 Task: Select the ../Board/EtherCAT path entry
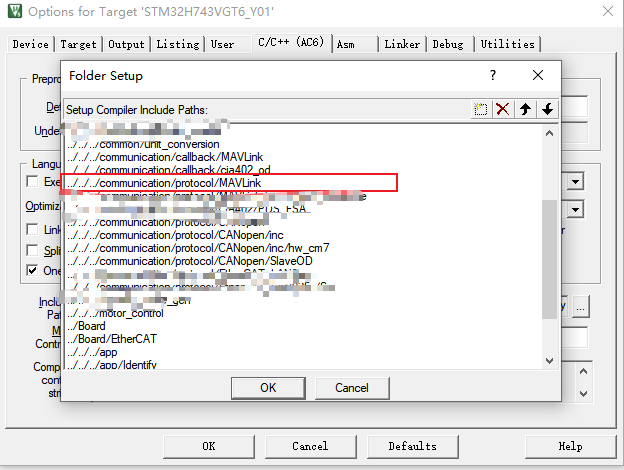point(112,339)
